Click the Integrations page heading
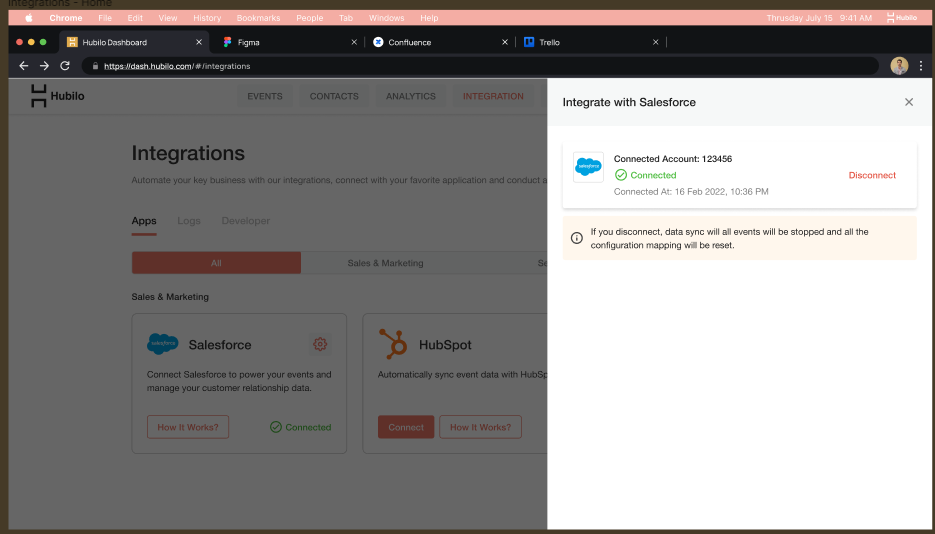 pos(188,153)
